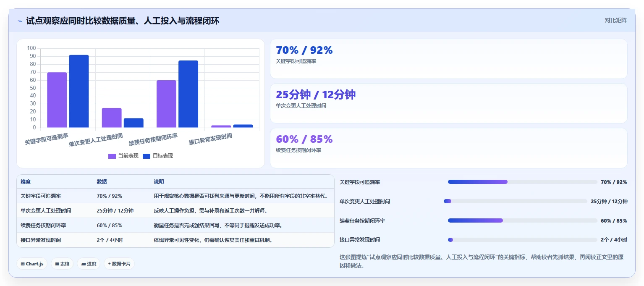Click the blue 关键字段可追溯率 chart bar at 92
Image resolution: width=644 pixels, height=286 pixels.
79,91
